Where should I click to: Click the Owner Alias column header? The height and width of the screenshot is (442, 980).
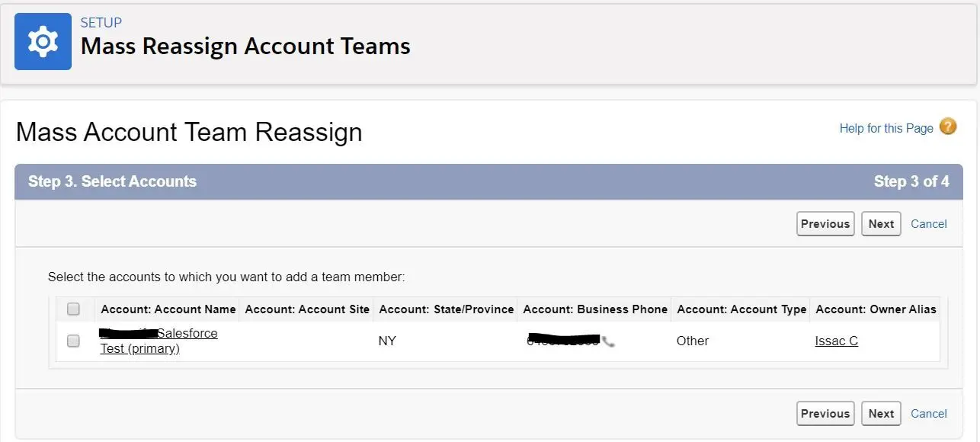(x=876, y=309)
